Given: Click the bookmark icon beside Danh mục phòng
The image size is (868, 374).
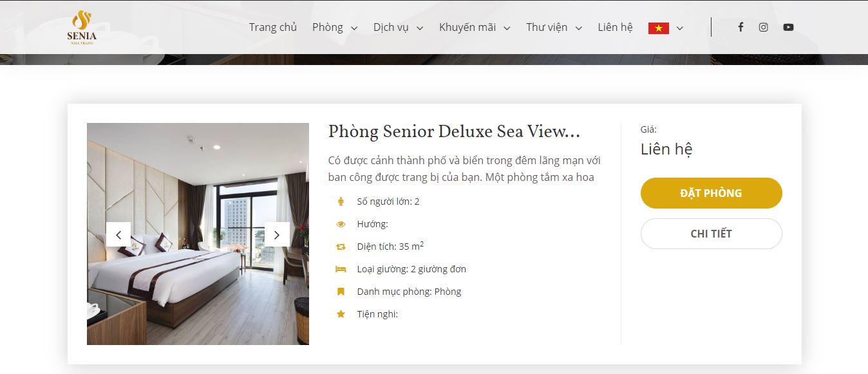Looking at the screenshot, I should point(341,292).
